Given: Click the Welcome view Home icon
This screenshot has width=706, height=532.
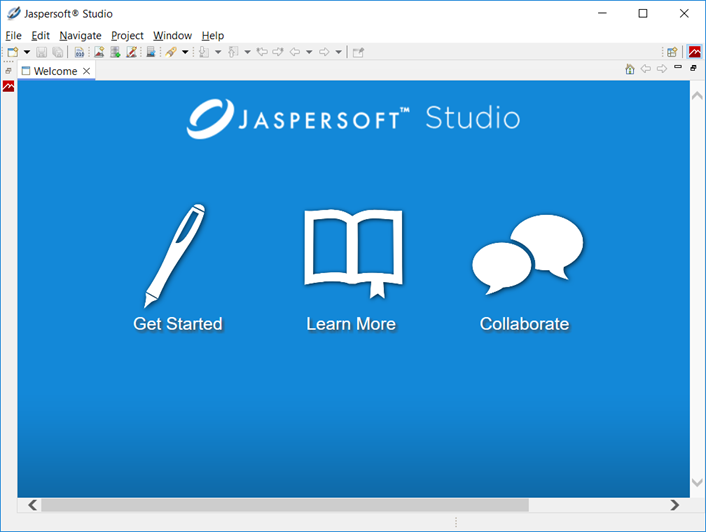Looking at the screenshot, I should tap(630, 69).
